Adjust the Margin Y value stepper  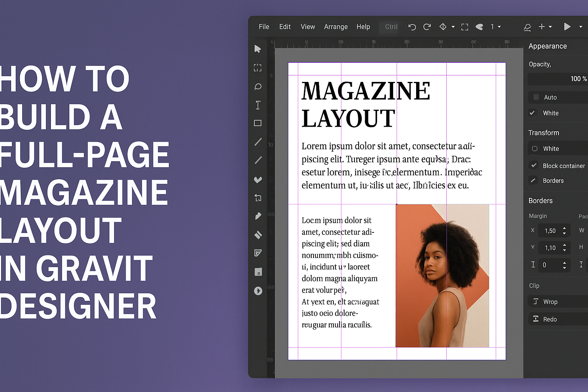coord(564,248)
